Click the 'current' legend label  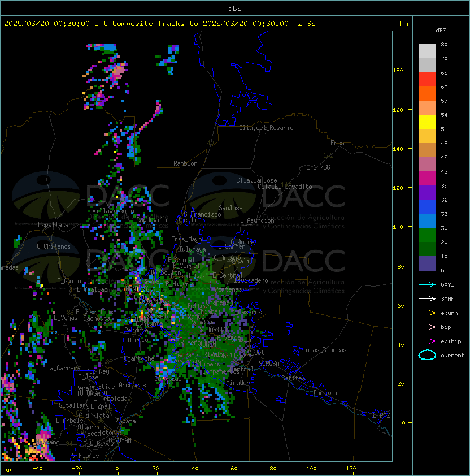(x=452, y=356)
